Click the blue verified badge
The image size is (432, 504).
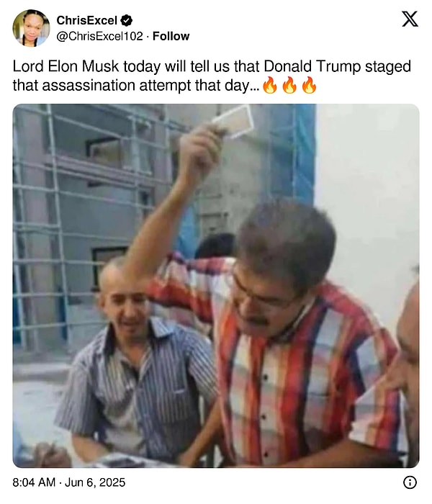[126, 21]
